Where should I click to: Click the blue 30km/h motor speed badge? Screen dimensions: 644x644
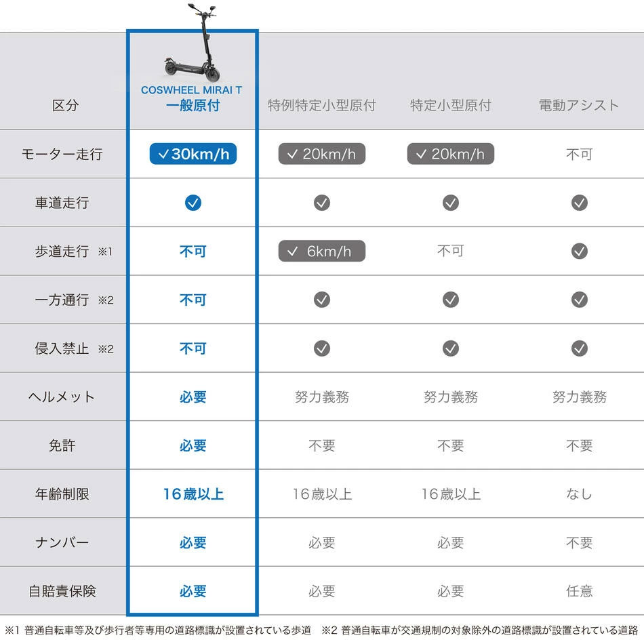tap(193, 154)
